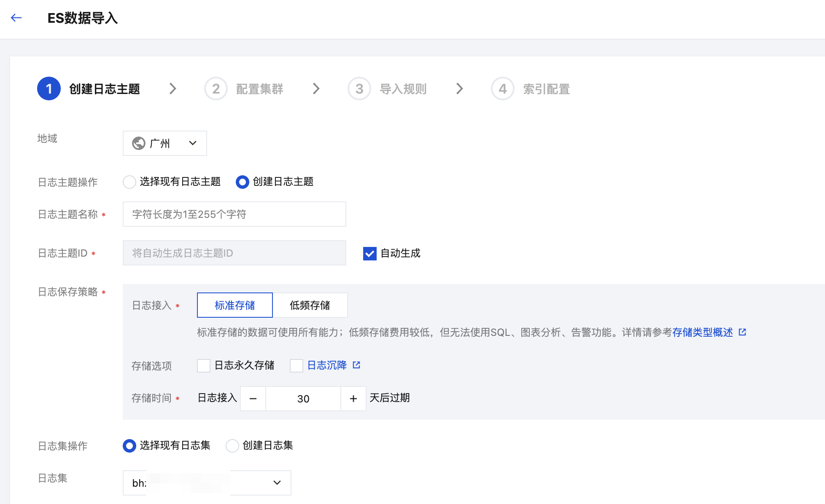Click step 3 导入规则 circle
Viewport: 825px width, 504px height.
[x=359, y=89]
